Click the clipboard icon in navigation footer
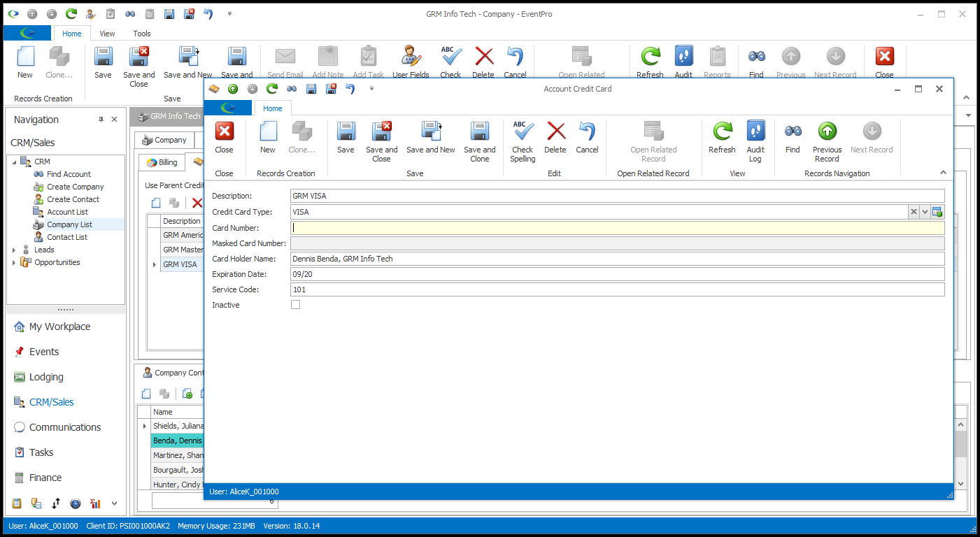Viewport: 980px width, 537px height. point(17,503)
